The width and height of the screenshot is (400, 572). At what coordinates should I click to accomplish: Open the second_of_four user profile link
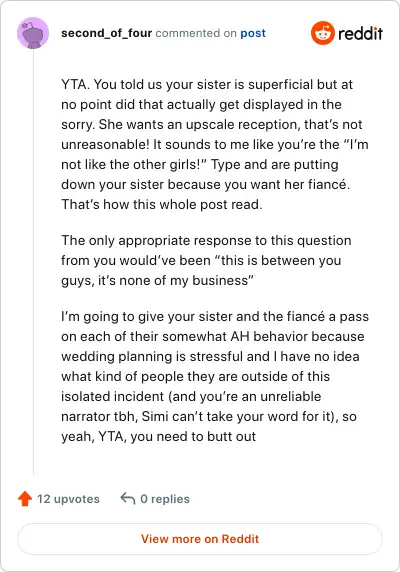(x=106, y=33)
